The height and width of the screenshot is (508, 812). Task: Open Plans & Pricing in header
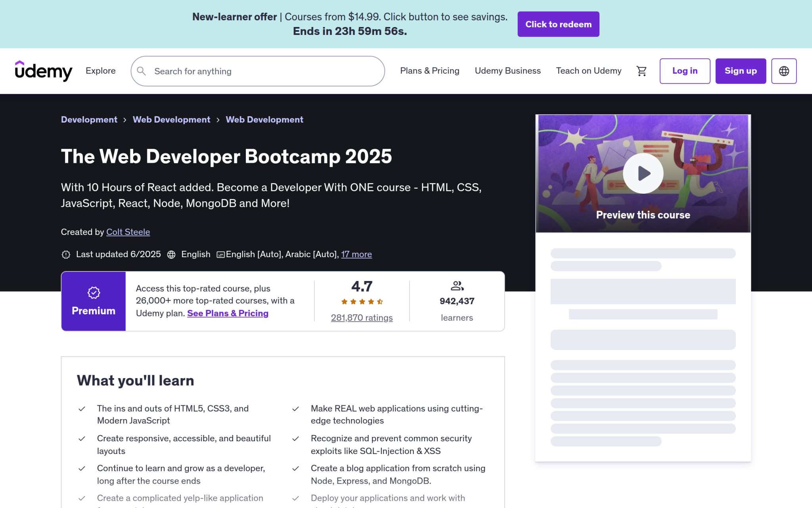(x=429, y=71)
